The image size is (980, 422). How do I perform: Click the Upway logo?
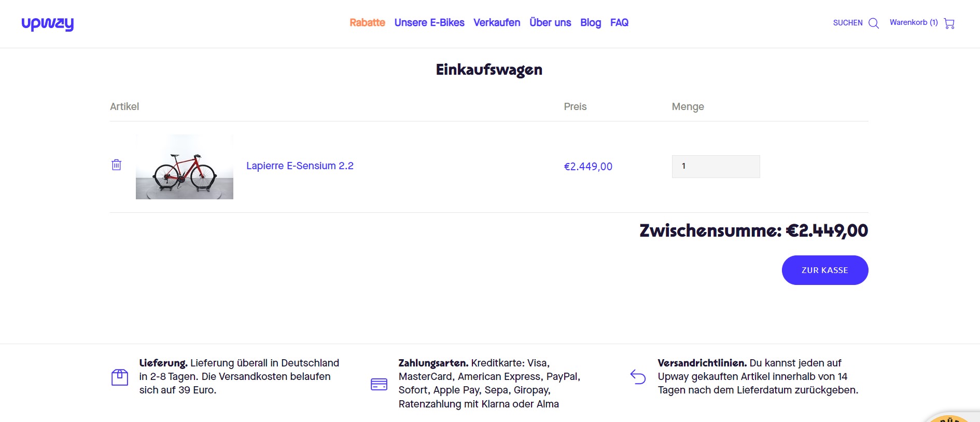[48, 24]
